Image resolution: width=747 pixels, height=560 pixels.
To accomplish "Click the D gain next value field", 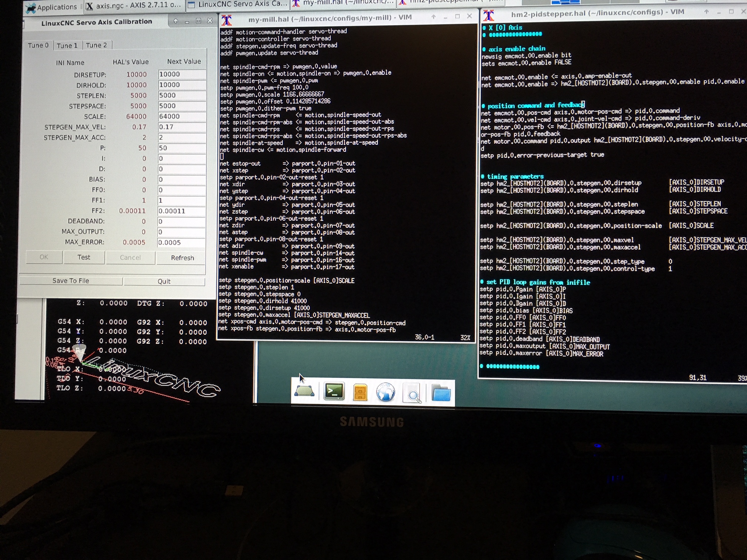I will click(x=182, y=169).
